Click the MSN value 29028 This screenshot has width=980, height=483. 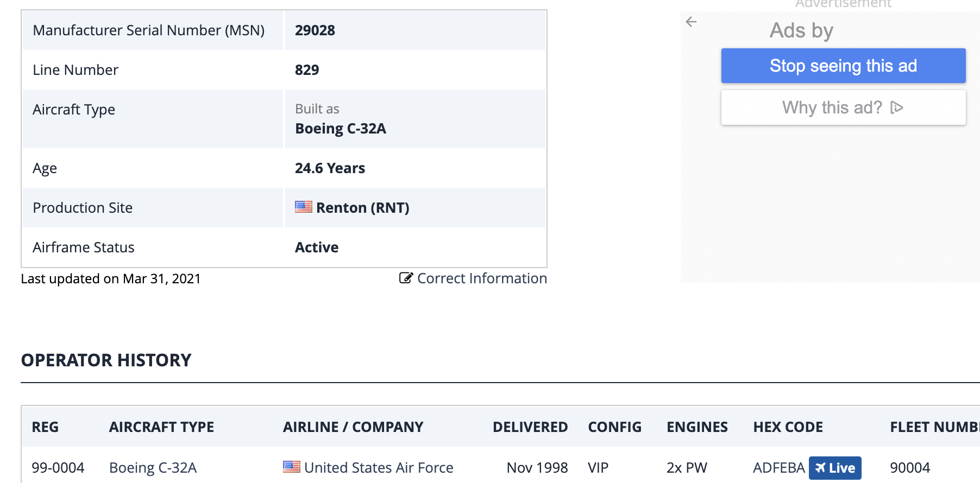tap(315, 30)
